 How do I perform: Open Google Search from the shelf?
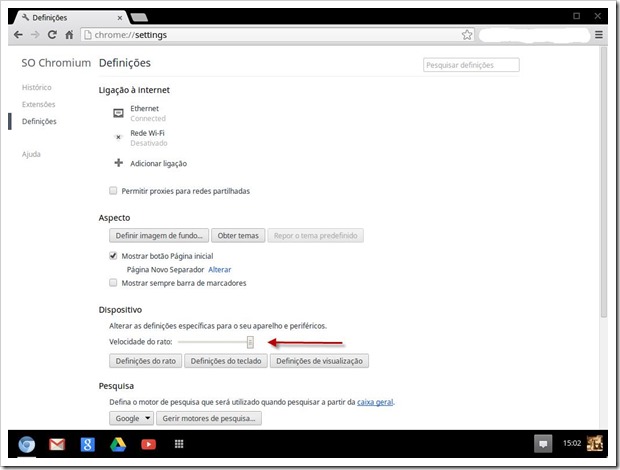click(x=87, y=444)
